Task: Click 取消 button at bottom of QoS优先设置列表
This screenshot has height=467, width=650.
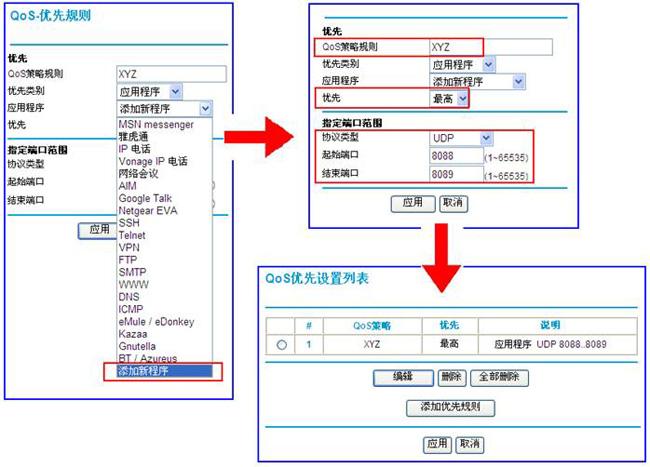Action: (x=470, y=445)
